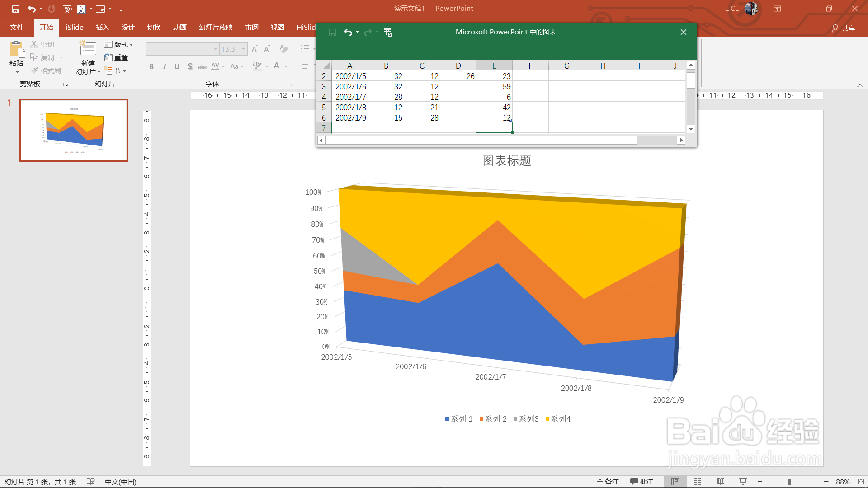Click the Save icon in quick access toolbar
Image resolution: width=868 pixels, height=488 pixels.
(x=16, y=9)
